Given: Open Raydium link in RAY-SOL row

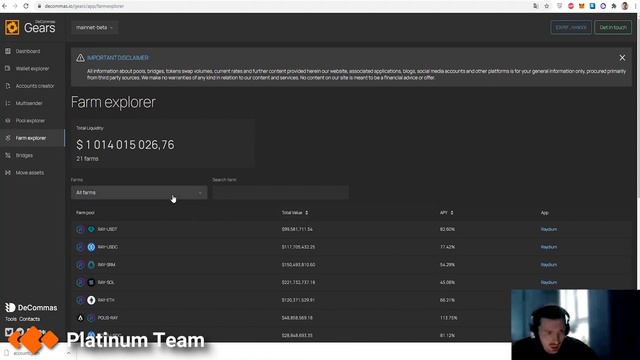Looking at the screenshot, I should click(549, 282).
